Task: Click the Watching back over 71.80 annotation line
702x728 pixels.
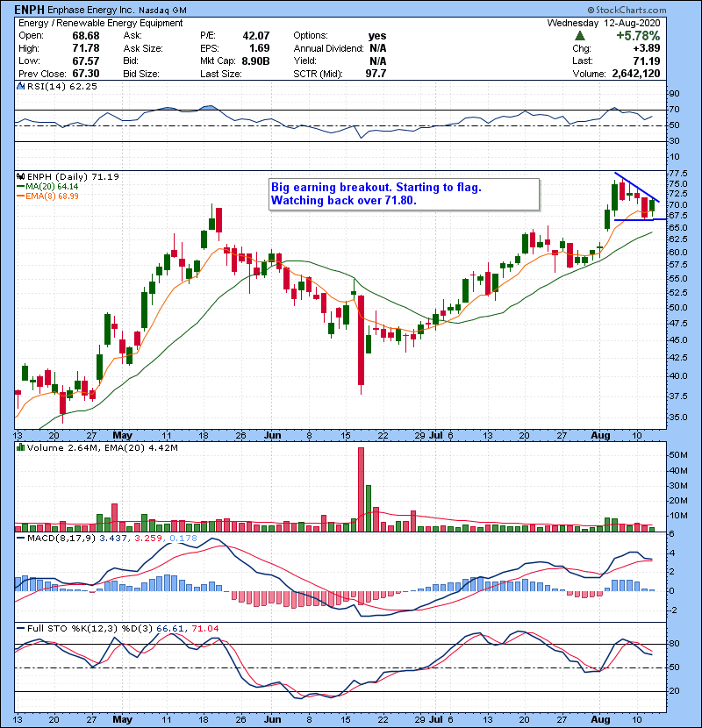Action: tap(344, 201)
